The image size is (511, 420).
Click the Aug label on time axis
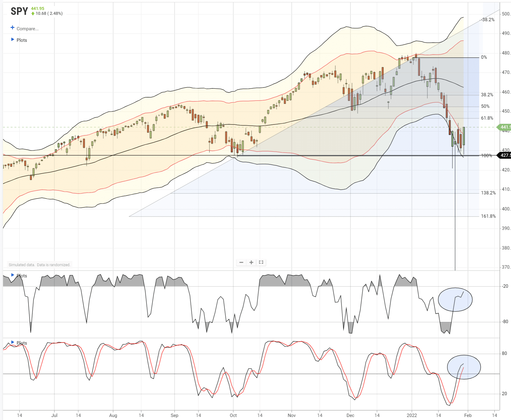[x=113, y=415]
